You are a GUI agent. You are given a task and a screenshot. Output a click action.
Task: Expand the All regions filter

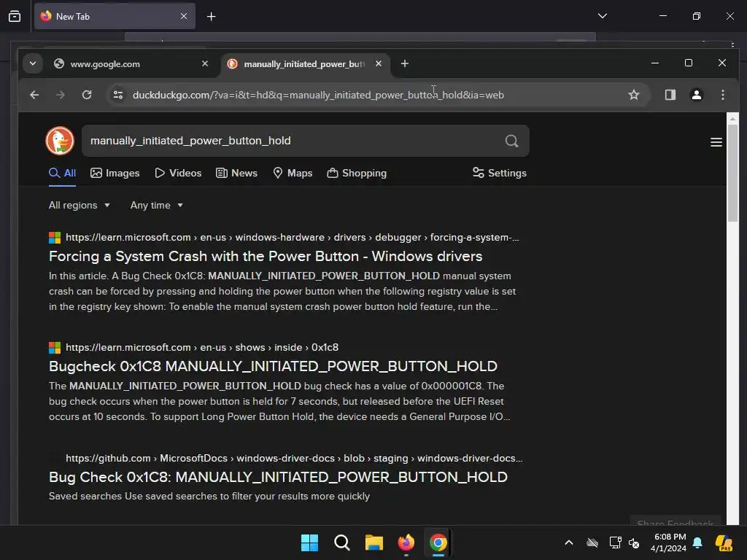click(x=80, y=205)
